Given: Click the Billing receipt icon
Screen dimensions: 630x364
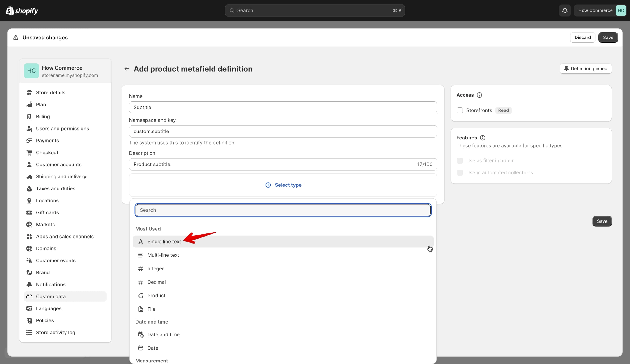Looking at the screenshot, I should pos(29,117).
